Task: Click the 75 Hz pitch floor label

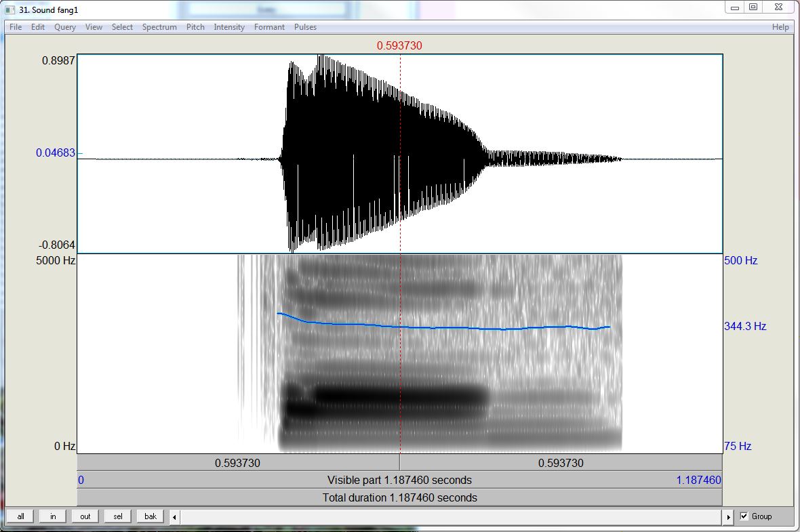Action: click(738, 446)
